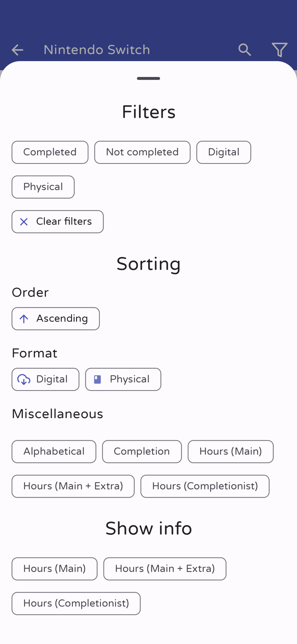Viewport: 297px width, 644px height.
Task: Tap the cloud download Digital icon
Action: coord(24,380)
